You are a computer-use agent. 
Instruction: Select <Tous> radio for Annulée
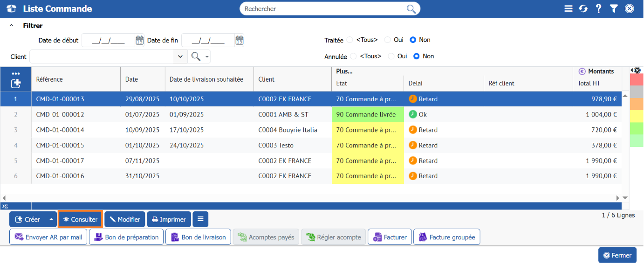(353, 56)
